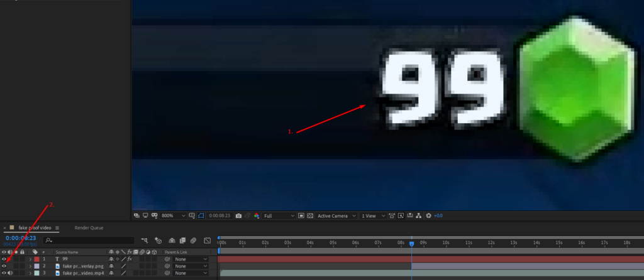Click the Video eye column header

[4, 252]
